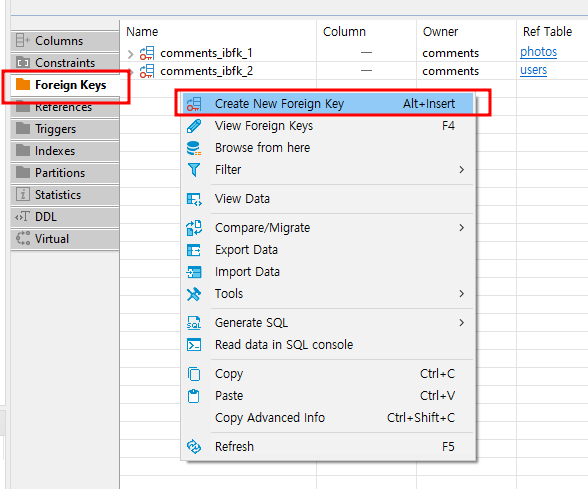Select the comments_ibfk_2 name cell
Image resolution: width=588 pixels, height=489 pixels.
[x=207, y=71]
